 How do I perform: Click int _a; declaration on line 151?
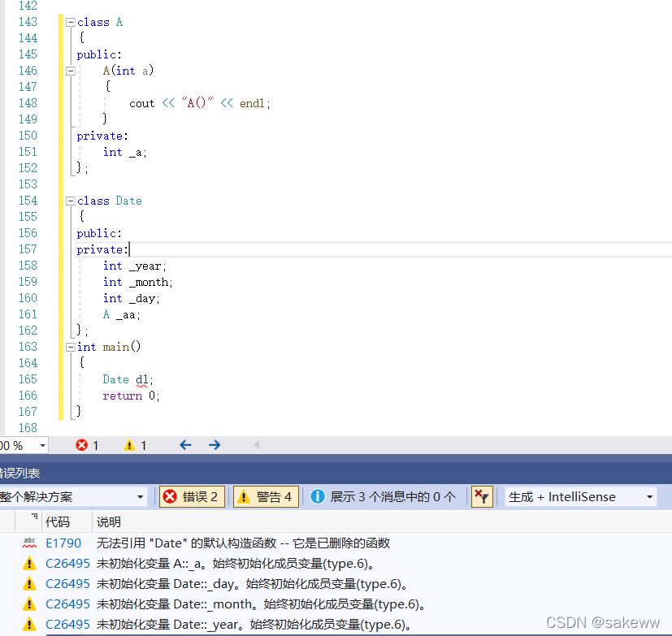click(124, 153)
